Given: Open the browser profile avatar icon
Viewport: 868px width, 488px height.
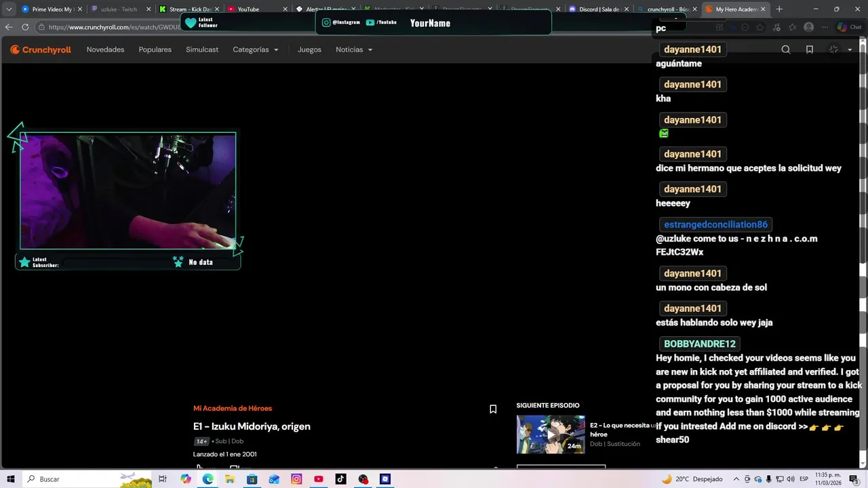Looking at the screenshot, I should pyautogui.click(x=808, y=27).
